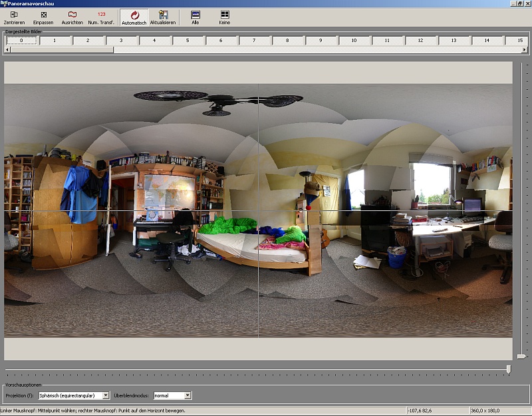Toggle image 0 display button
The height and width of the screenshot is (416, 532).
21,41
